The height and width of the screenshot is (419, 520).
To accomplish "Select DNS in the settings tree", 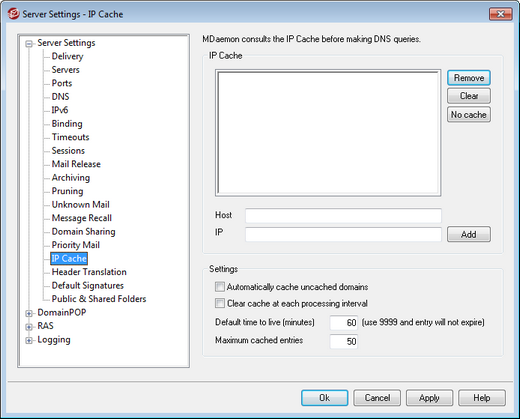I will click(x=60, y=97).
